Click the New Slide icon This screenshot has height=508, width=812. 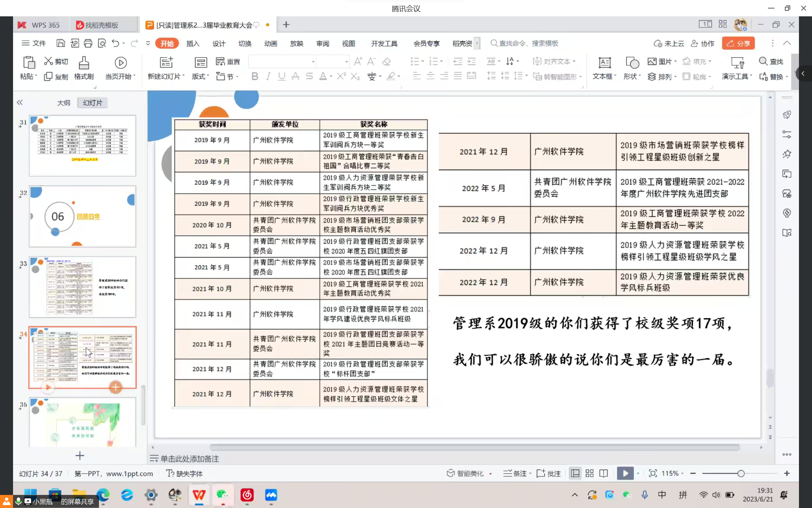166,62
